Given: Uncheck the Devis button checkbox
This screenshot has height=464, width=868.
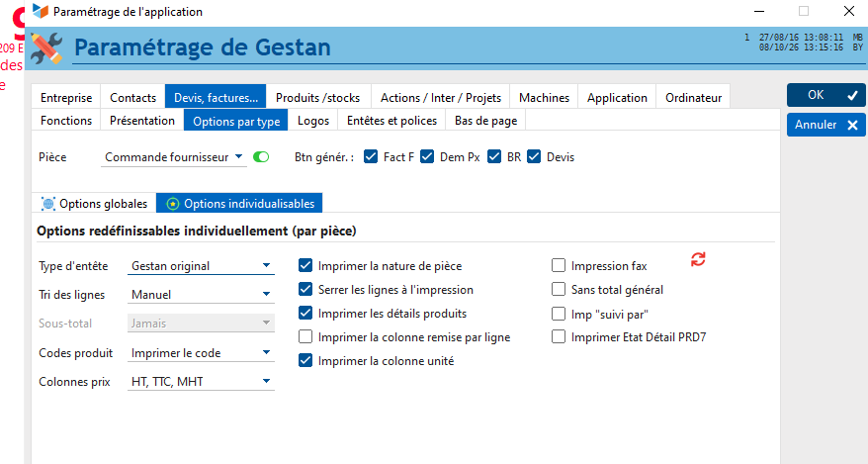Looking at the screenshot, I should [534, 156].
